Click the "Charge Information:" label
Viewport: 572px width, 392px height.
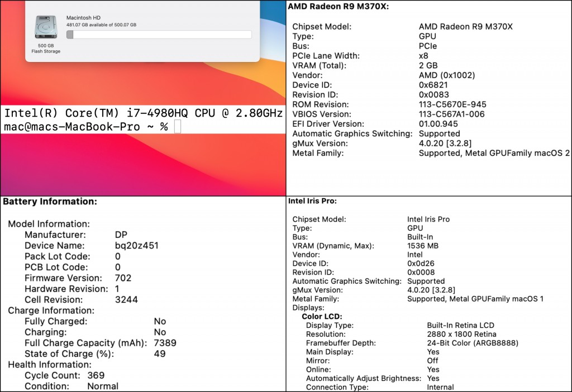pos(51,310)
